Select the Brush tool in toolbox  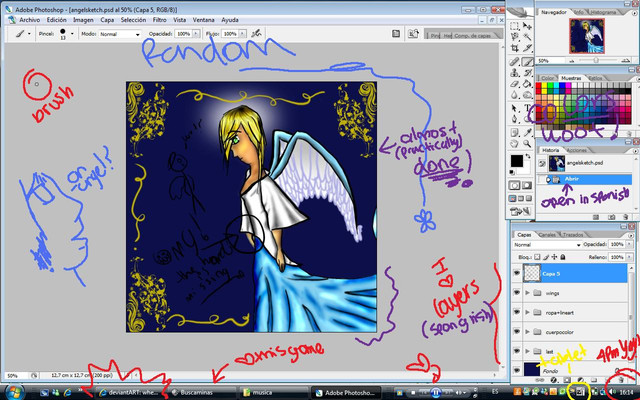(x=527, y=62)
